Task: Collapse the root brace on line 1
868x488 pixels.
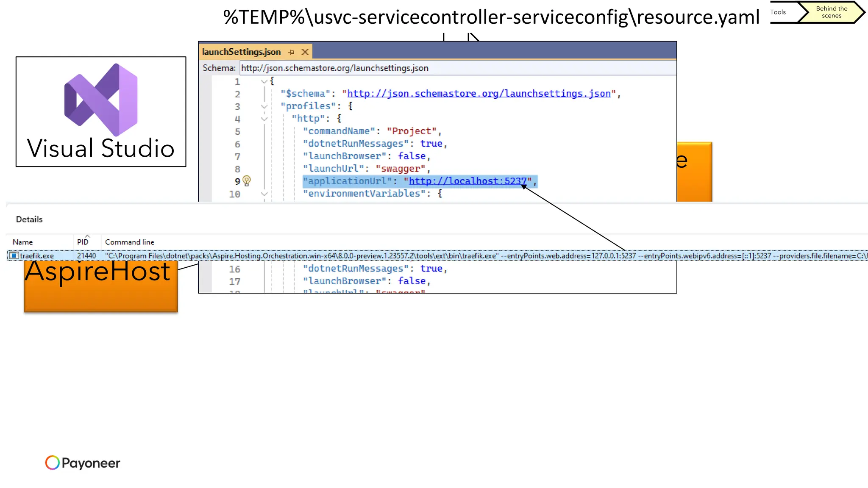Action: 264,81
